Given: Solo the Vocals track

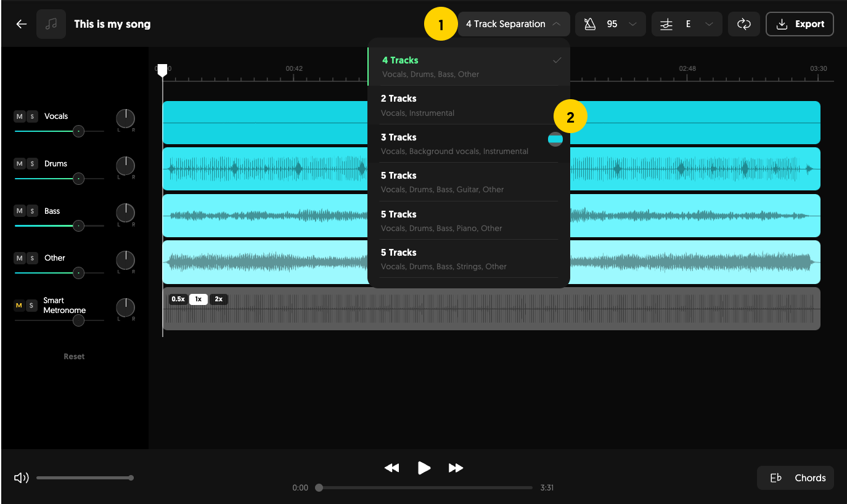Looking at the screenshot, I should tap(32, 116).
